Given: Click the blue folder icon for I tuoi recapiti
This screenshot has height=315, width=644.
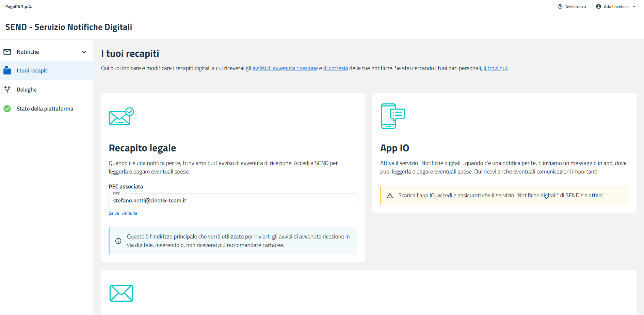Looking at the screenshot, I should pyautogui.click(x=7, y=71).
